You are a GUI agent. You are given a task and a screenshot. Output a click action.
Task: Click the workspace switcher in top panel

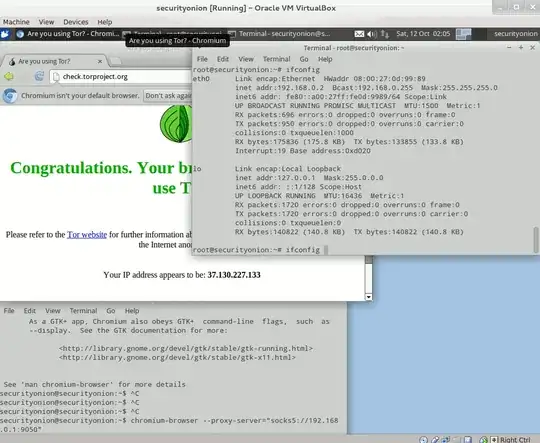pos(463,34)
